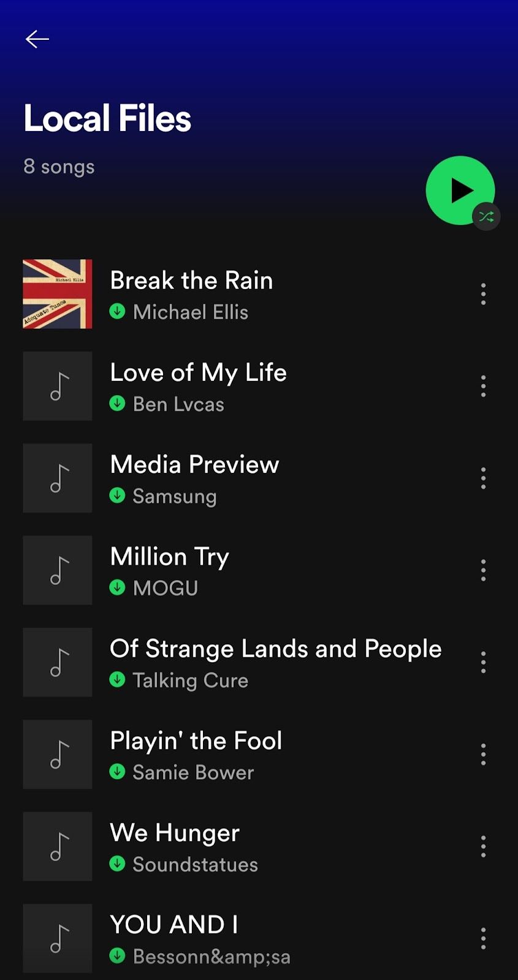The width and height of the screenshot is (518, 980).
Task: Open more options for Media Preview
Action: [483, 478]
